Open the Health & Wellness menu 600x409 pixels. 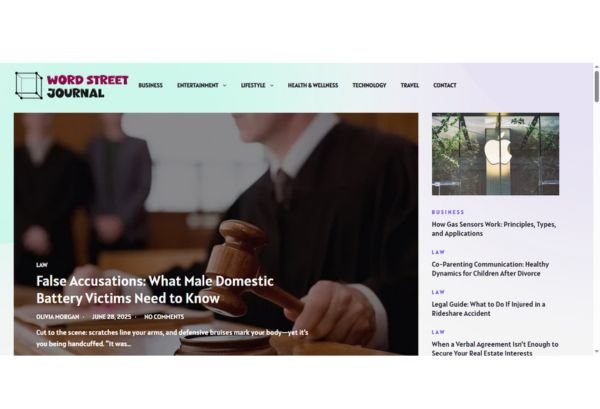pyautogui.click(x=313, y=85)
